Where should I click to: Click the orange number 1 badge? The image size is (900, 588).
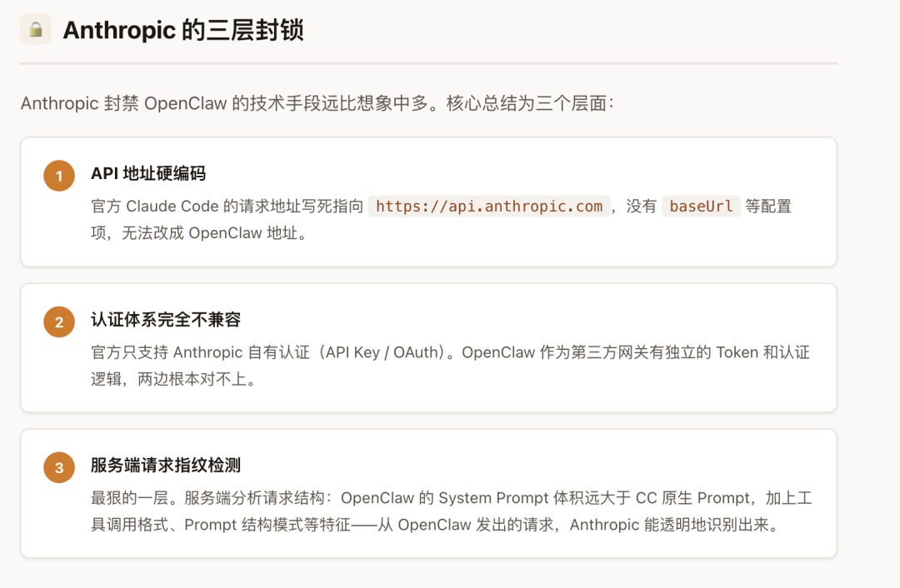tap(59, 176)
